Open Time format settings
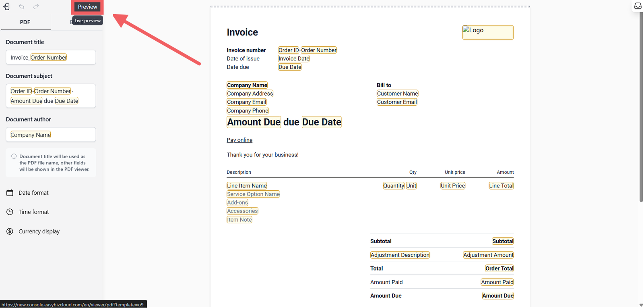 pyautogui.click(x=34, y=212)
